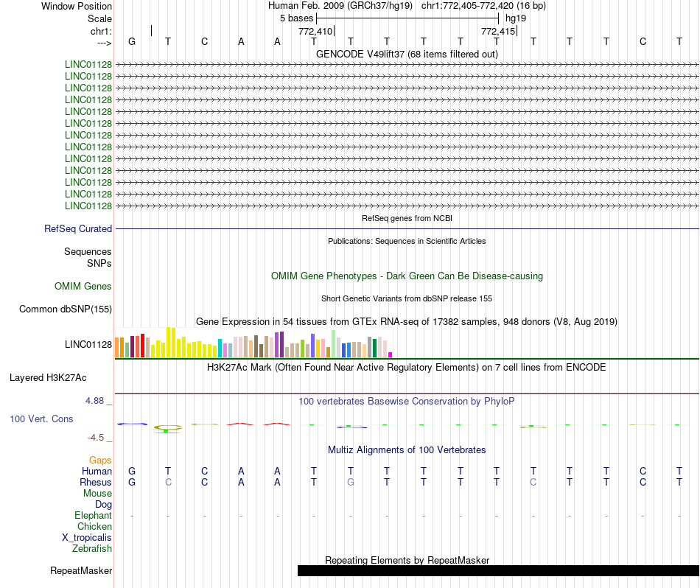The width and height of the screenshot is (700, 588).
Task: Click the Elephant species row label
Action: click(94, 515)
